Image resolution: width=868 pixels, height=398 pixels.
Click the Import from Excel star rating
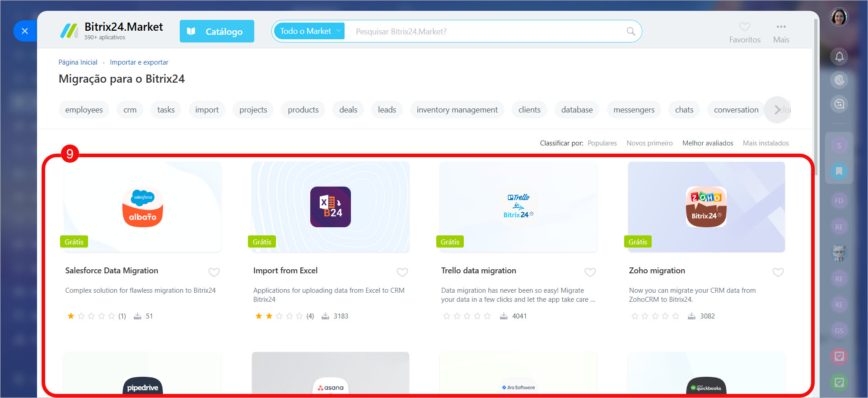279,316
